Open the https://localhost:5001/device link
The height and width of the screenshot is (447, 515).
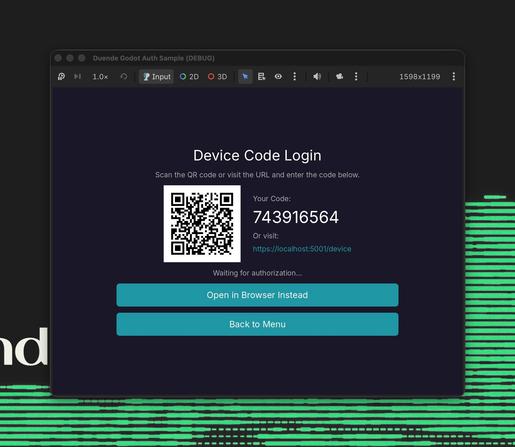pos(302,249)
